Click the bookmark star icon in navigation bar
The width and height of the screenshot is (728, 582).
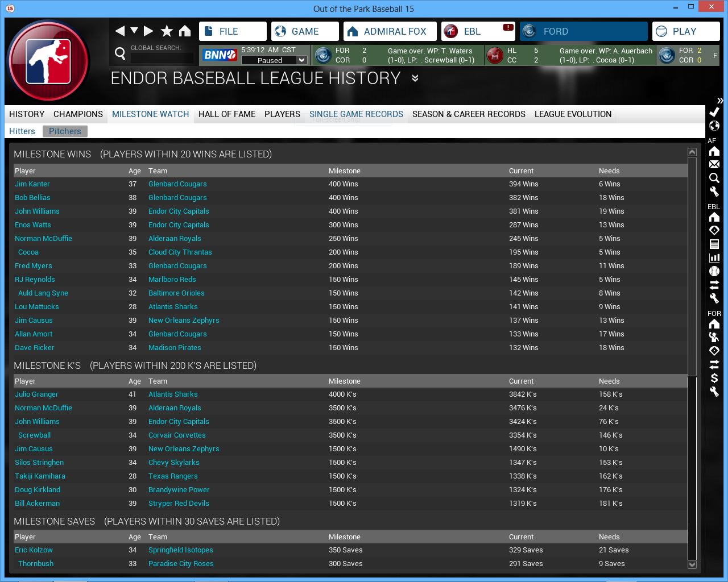[167, 31]
